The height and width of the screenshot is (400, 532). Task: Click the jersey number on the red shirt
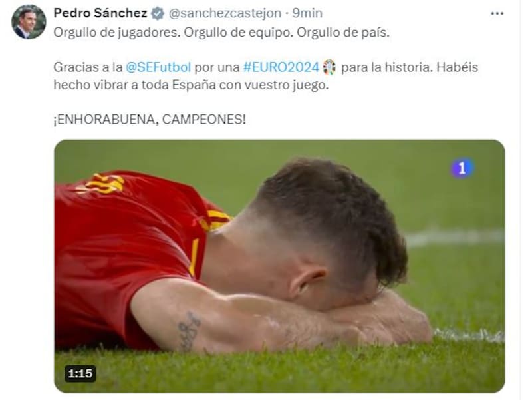click(x=102, y=184)
